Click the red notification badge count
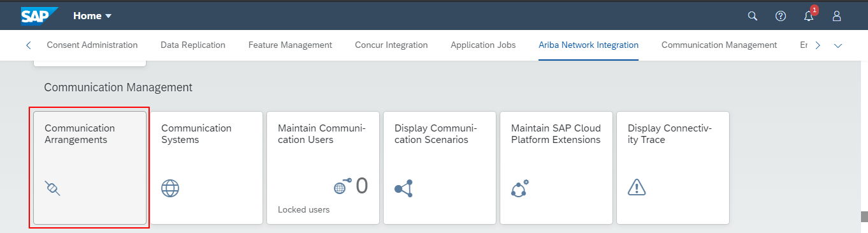The width and height of the screenshot is (868, 233). (814, 10)
